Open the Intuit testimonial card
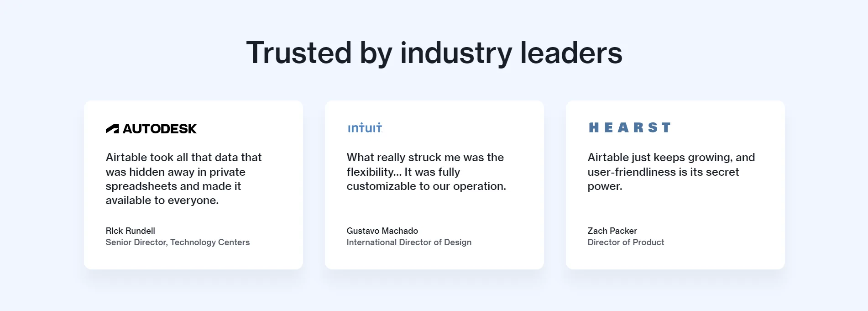This screenshot has width=868, height=311. pyautogui.click(x=434, y=185)
